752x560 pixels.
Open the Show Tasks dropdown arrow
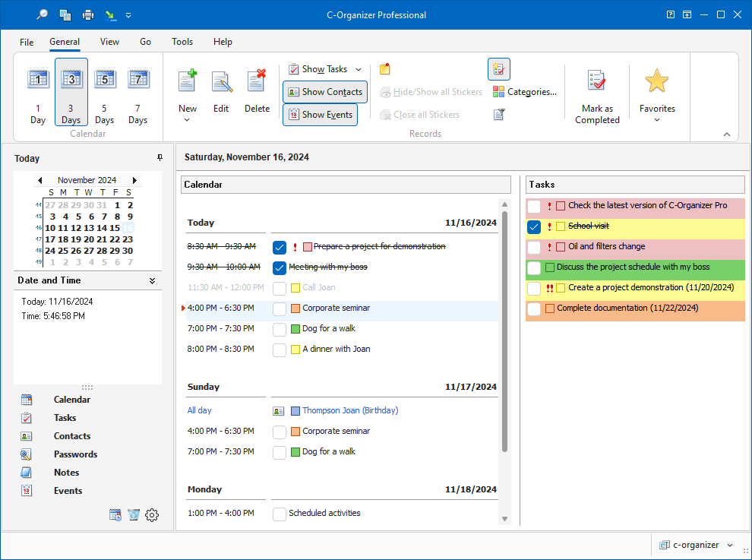pyautogui.click(x=359, y=70)
